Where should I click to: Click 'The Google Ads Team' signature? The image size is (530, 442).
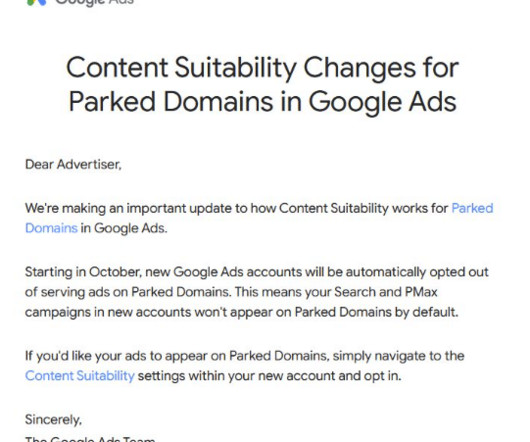pos(90,439)
